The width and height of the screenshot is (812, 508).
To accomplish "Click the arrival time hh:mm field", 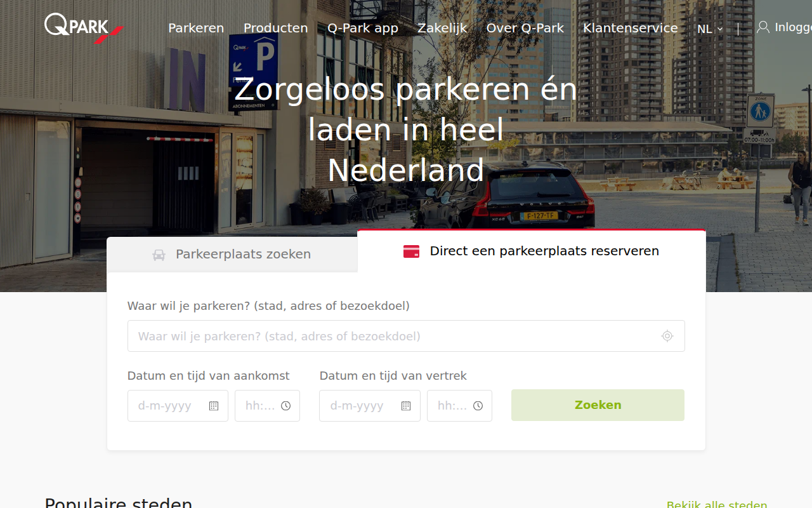I will (267, 406).
